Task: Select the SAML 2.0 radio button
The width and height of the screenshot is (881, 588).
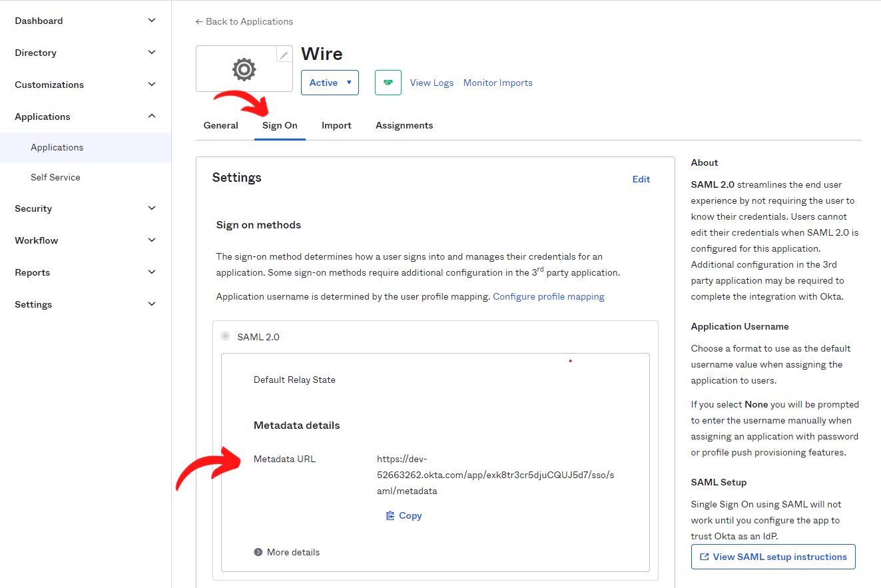Action: (226, 336)
